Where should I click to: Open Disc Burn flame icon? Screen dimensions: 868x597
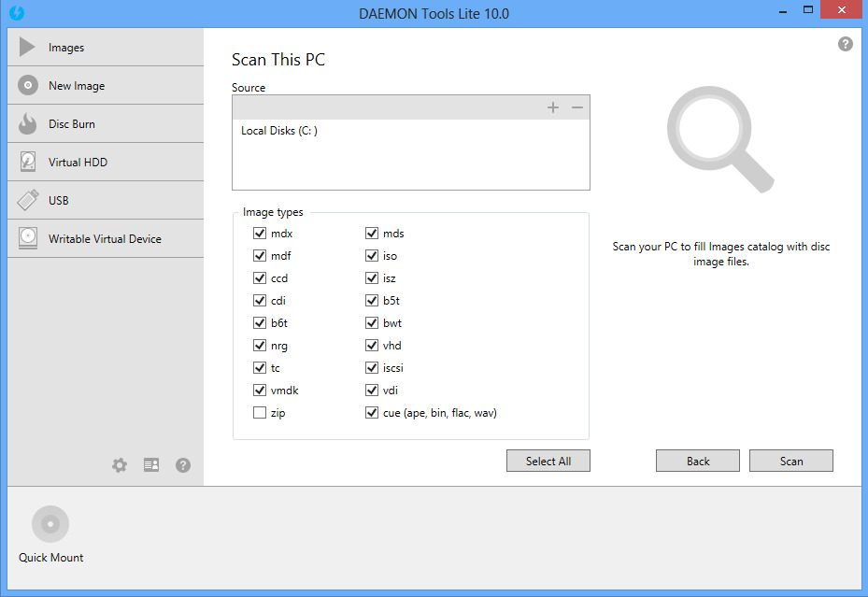(x=28, y=124)
